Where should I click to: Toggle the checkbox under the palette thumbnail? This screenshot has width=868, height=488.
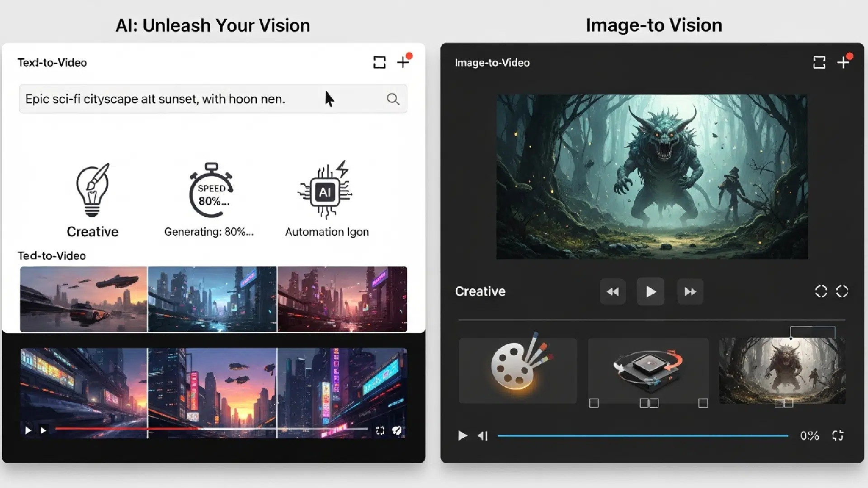[594, 403]
